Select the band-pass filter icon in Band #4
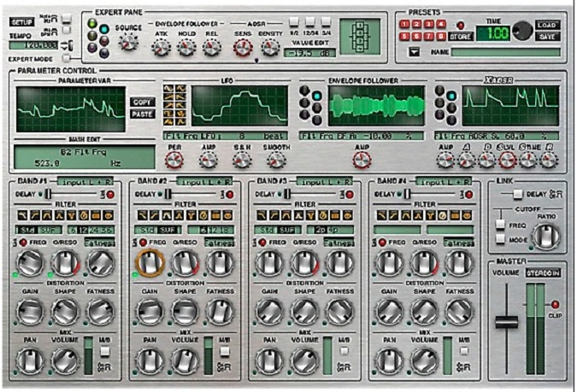 click(406, 215)
